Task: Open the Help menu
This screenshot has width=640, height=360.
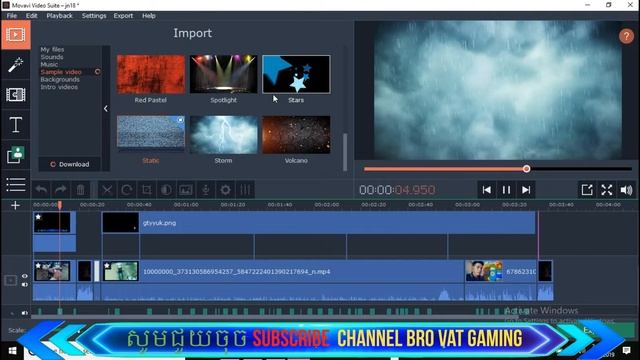Action: [149, 16]
